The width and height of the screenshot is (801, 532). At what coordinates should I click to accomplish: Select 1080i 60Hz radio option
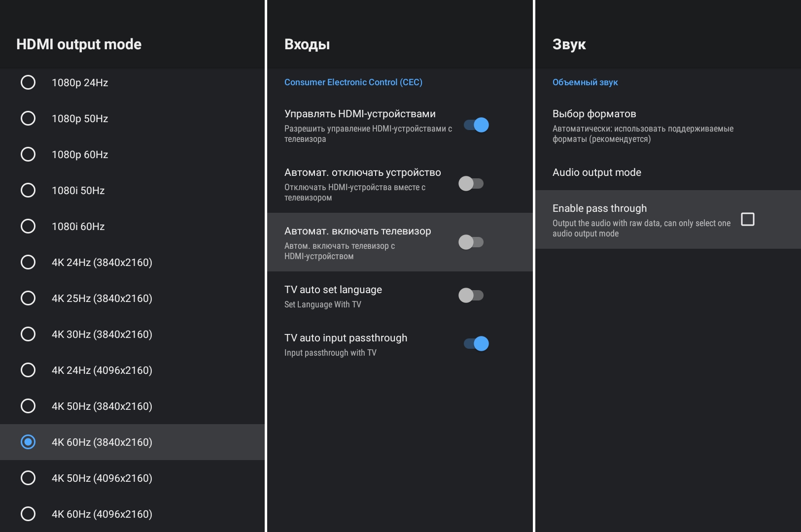[28, 226]
